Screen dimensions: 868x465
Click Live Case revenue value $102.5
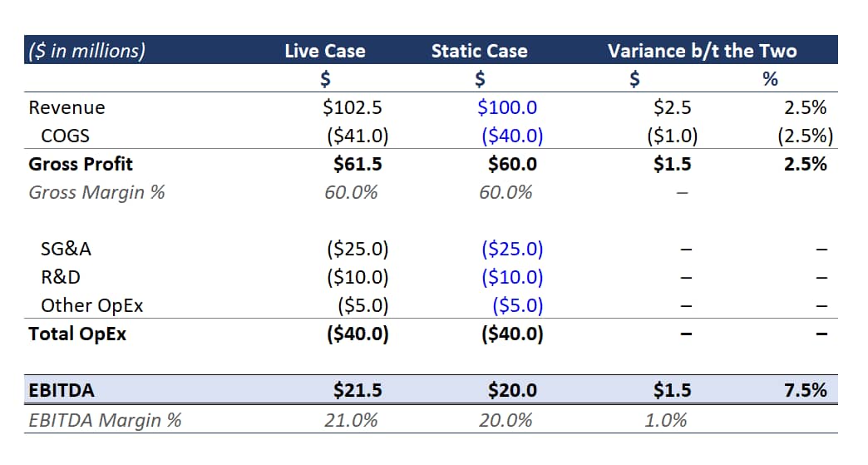353,107
